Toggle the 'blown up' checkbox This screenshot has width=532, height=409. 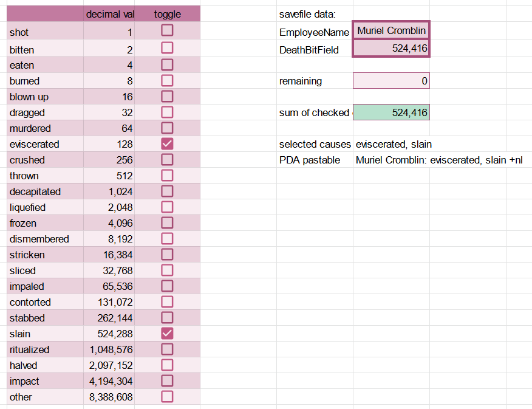(167, 97)
